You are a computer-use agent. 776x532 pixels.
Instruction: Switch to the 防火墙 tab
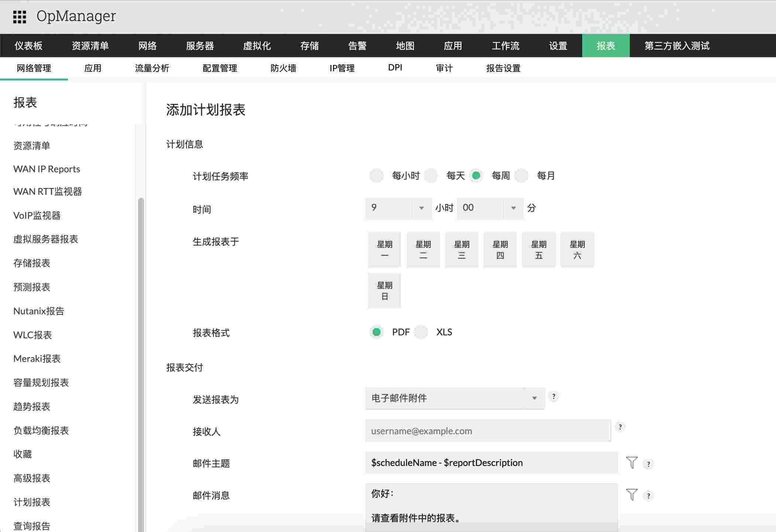point(284,68)
